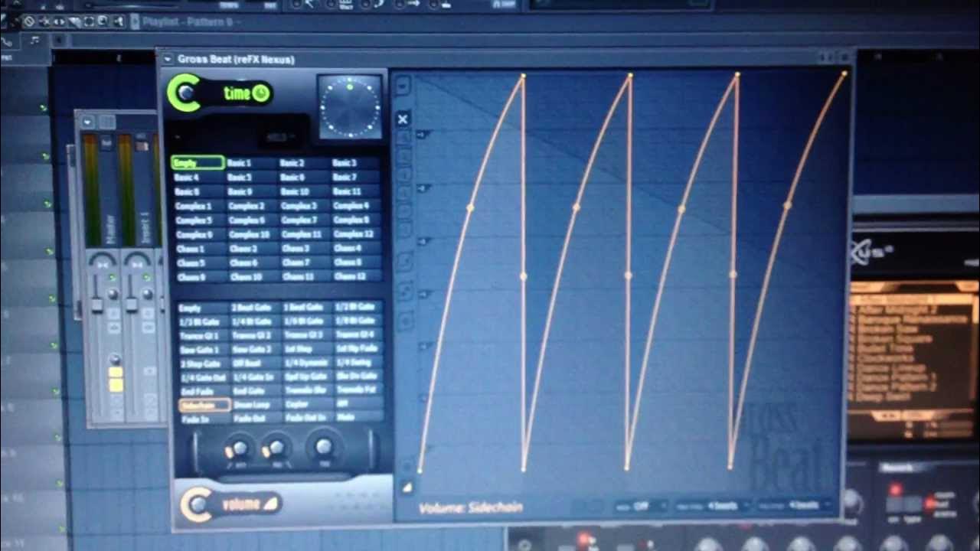The height and width of the screenshot is (551, 980).
Task: Select the Basic 1 time preset
Action: point(250,162)
